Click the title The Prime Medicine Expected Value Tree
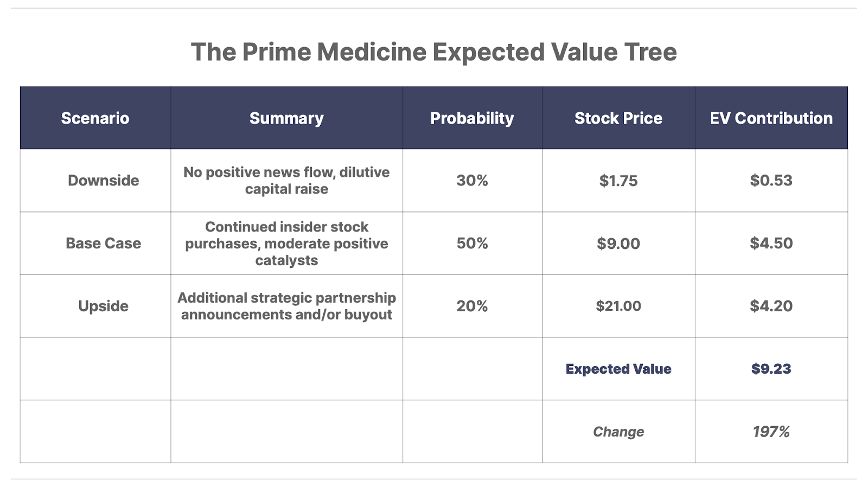 click(433, 52)
